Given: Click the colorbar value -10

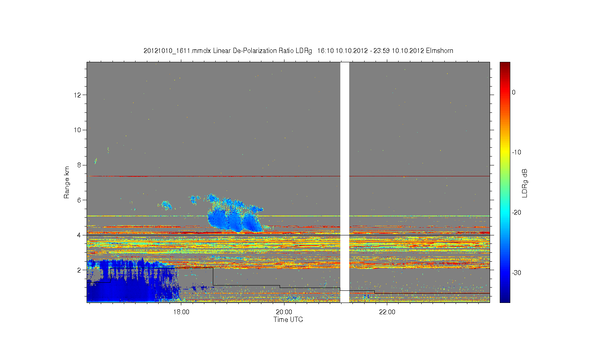Looking at the screenshot, I should pyautogui.click(x=516, y=152).
